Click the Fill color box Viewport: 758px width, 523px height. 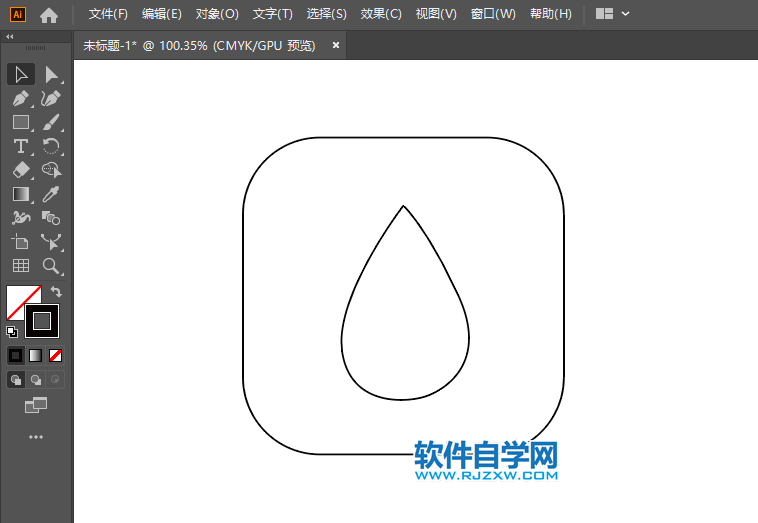point(17,296)
